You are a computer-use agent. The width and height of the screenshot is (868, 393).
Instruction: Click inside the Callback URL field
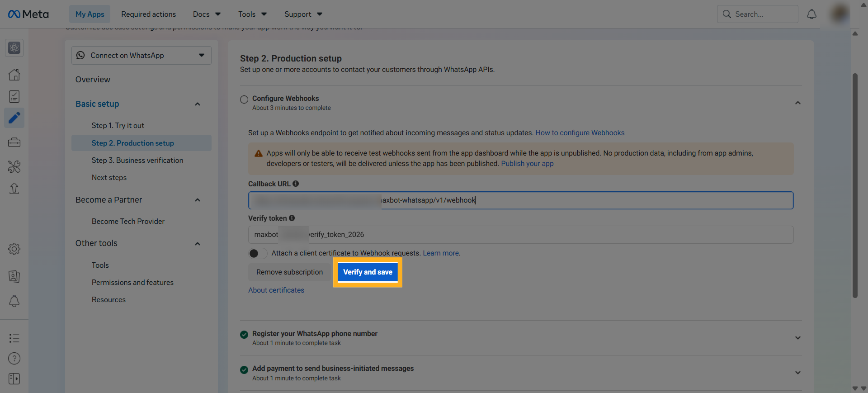click(x=521, y=200)
